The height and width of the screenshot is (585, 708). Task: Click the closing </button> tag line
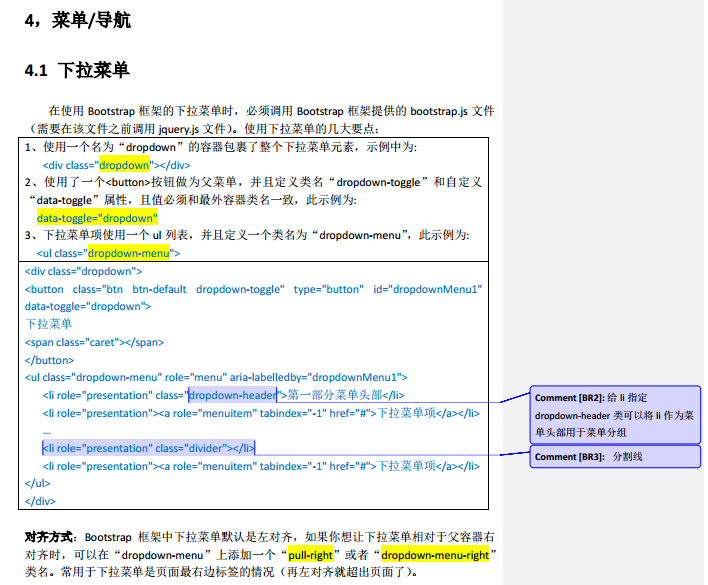[49, 360]
